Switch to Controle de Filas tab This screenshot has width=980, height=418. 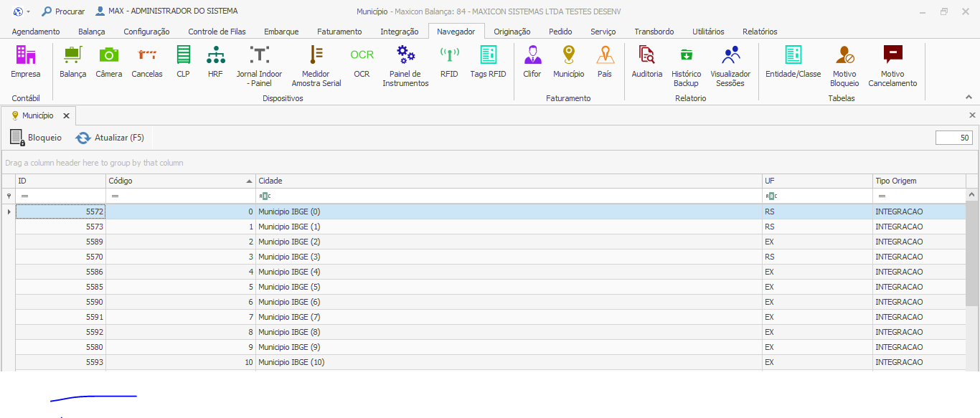[217, 32]
